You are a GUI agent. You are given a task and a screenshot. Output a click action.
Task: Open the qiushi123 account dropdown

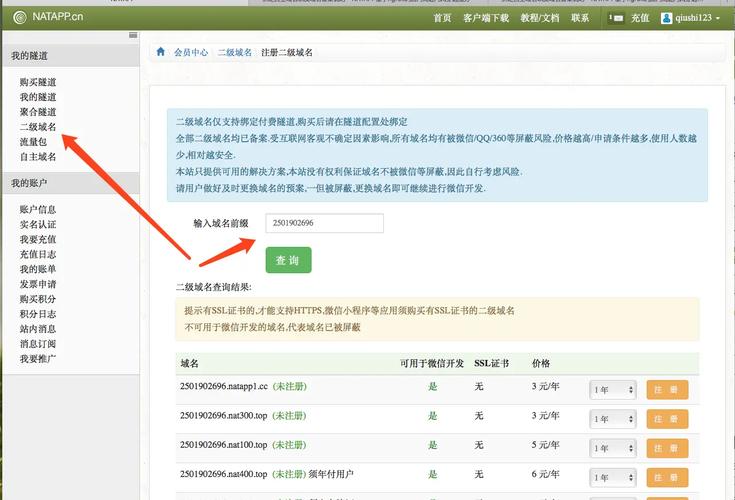(697, 18)
